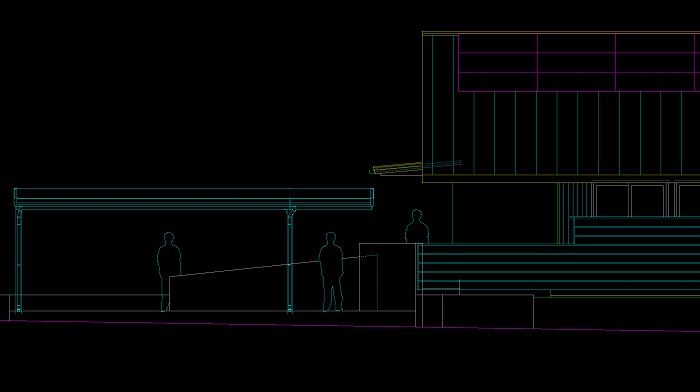
Task: Select the white foundation box below steps
Action: point(488,311)
